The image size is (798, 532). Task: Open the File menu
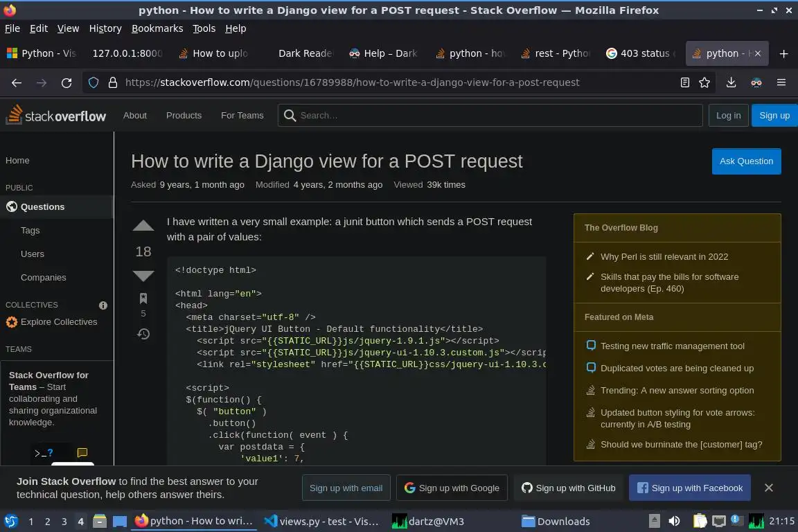point(12,28)
